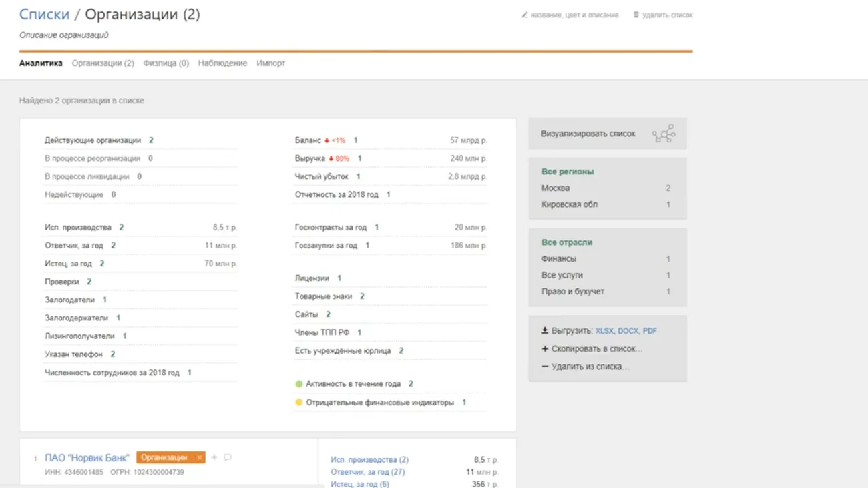Switch to the Организации (2) tab

[x=103, y=63]
